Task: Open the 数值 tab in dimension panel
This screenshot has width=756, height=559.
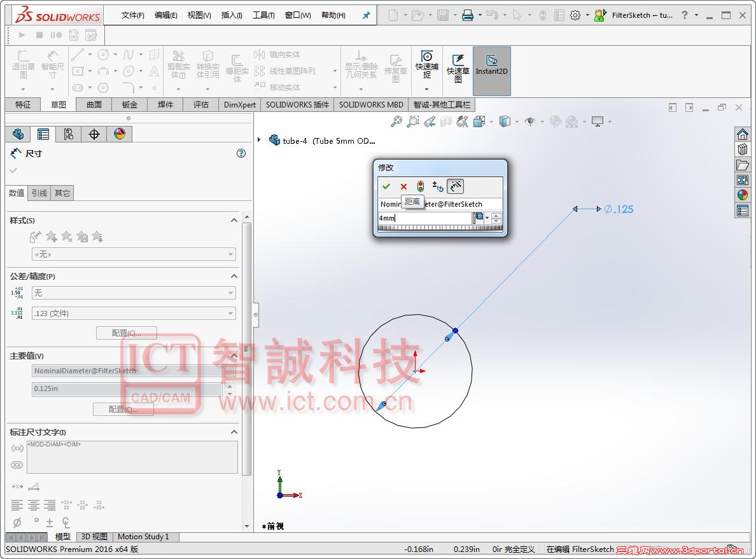Action: tap(17, 193)
